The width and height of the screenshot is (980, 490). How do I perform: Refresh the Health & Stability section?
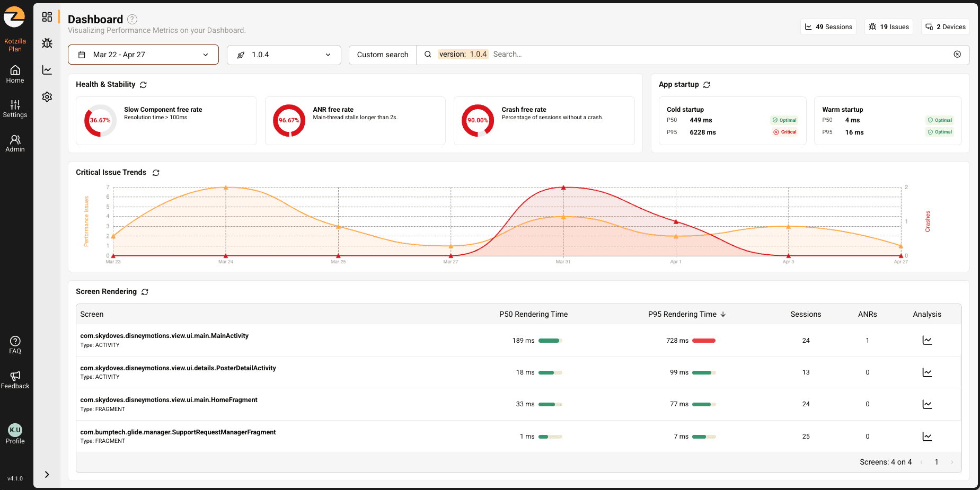coord(143,85)
